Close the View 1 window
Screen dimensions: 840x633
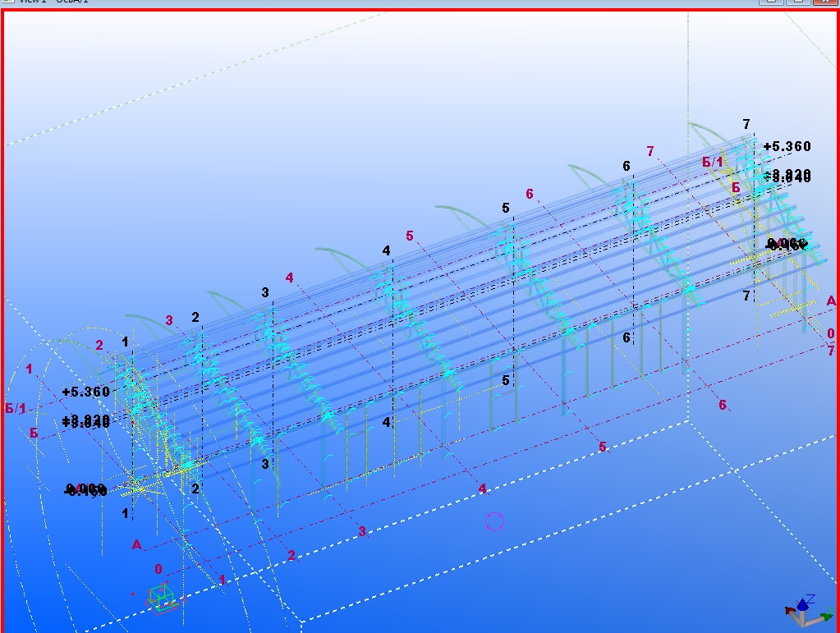point(824,2)
